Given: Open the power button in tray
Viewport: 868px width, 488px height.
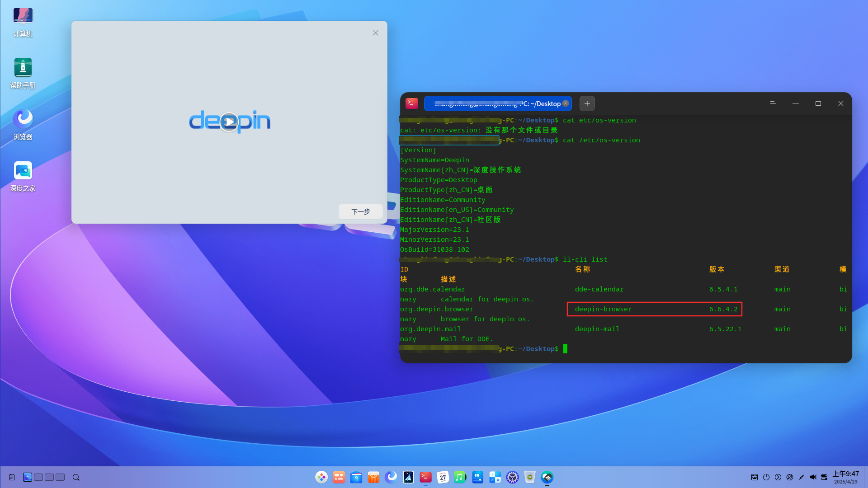Looking at the screenshot, I should coord(766,477).
